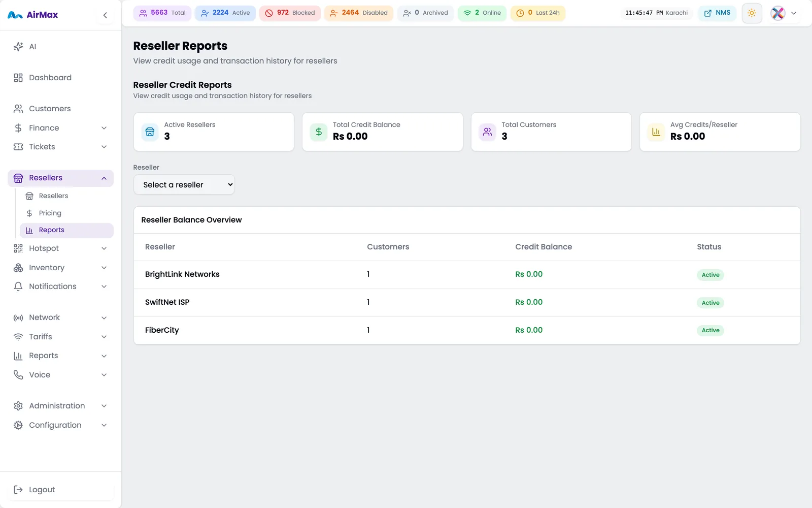Screen dimensions: 812x508
Task: Open the Voice menu item
Action: (x=60, y=375)
